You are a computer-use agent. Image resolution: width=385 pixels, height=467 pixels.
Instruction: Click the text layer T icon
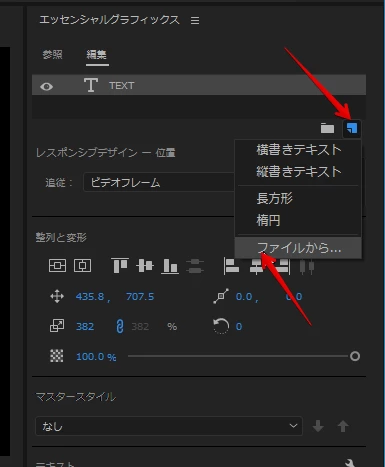(x=91, y=85)
